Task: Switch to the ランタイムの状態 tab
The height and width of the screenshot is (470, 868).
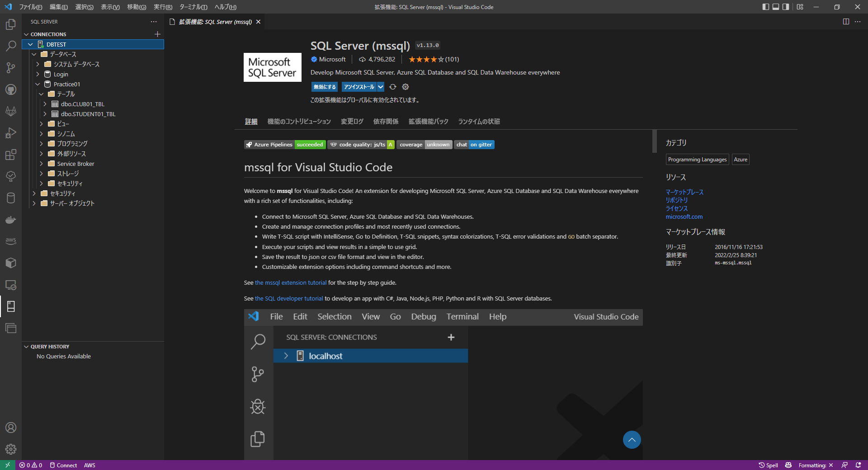Action: click(479, 122)
